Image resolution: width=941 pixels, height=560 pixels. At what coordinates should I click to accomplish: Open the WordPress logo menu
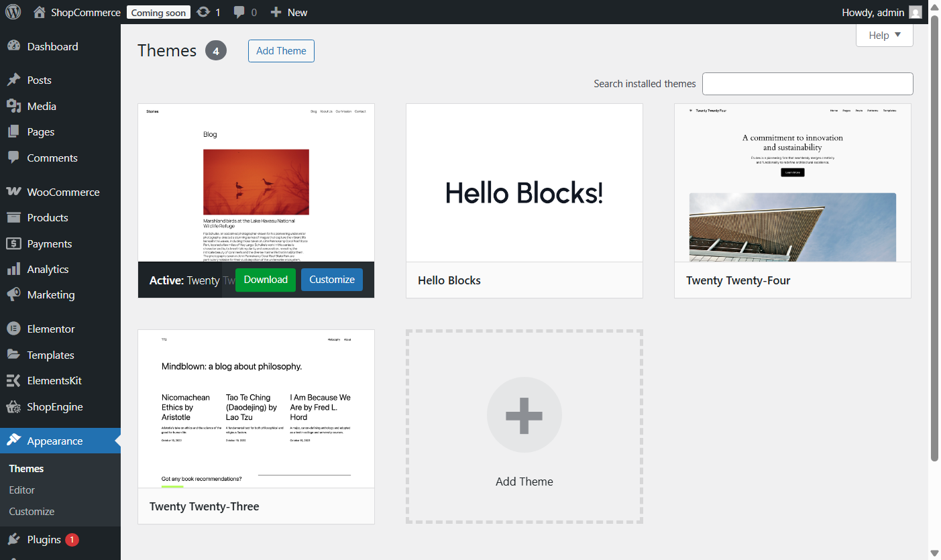[x=12, y=11]
